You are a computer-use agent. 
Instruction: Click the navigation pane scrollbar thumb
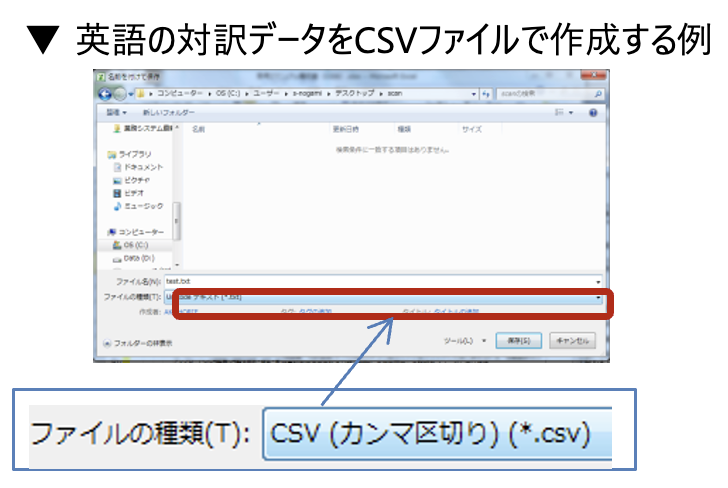pyautogui.click(x=176, y=221)
